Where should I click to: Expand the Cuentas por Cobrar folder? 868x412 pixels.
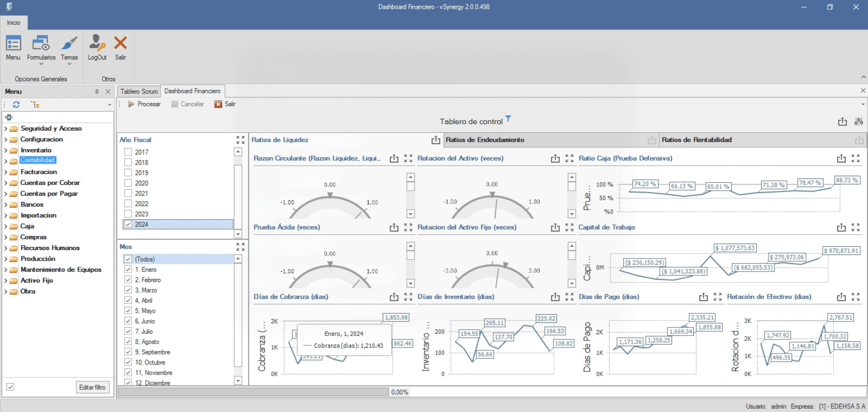pyautogui.click(x=5, y=182)
